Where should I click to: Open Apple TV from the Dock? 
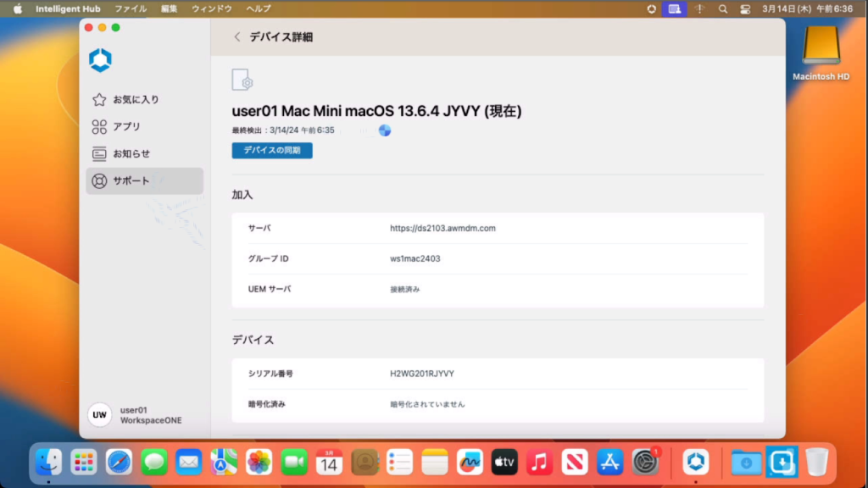(x=504, y=462)
